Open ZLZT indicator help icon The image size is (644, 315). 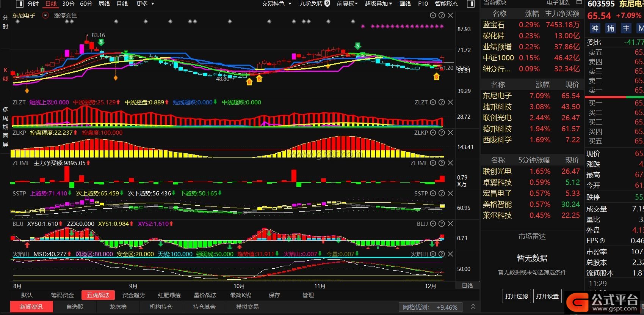442,102
